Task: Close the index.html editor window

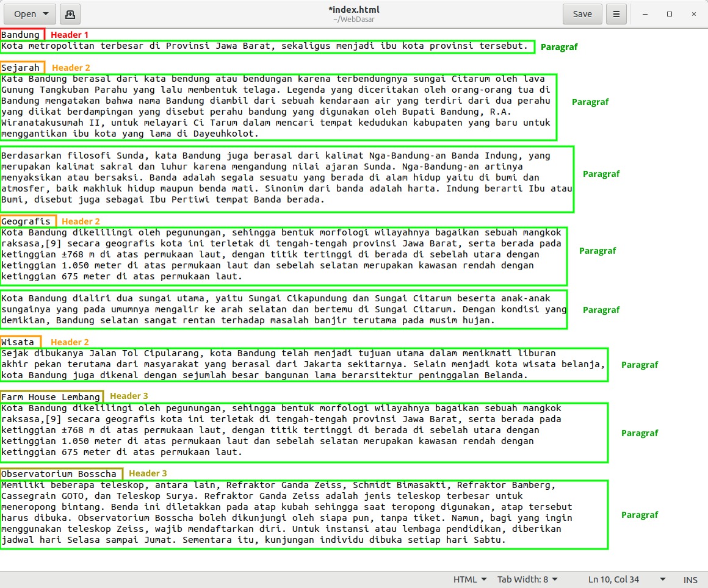Action: [694, 14]
